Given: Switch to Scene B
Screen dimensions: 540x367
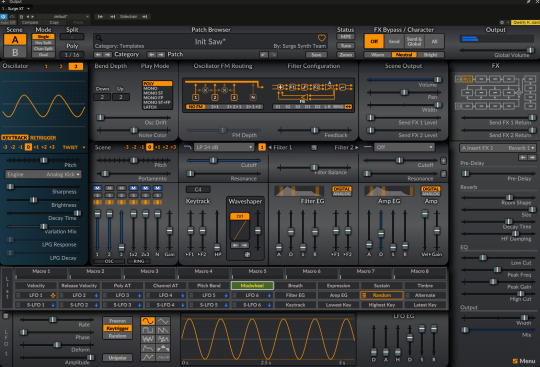Looking at the screenshot, I should tap(15, 52).
